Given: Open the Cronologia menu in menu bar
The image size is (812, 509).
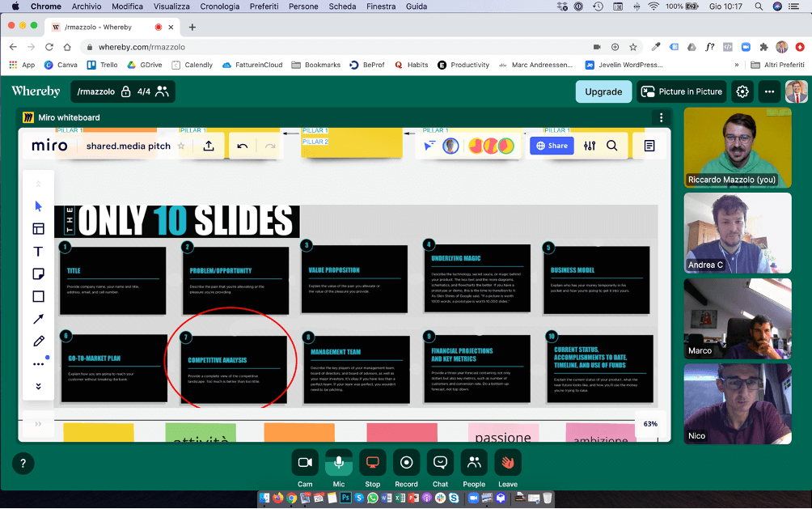Looking at the screenshot, I should (220, 6).
